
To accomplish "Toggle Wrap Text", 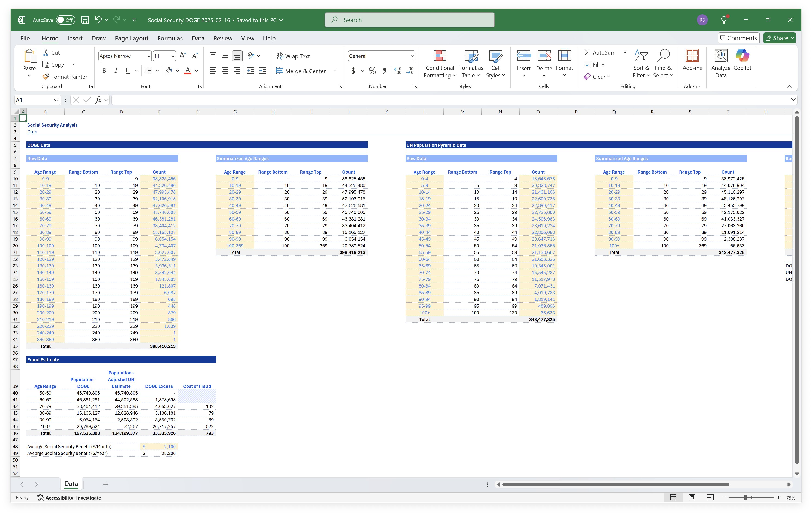I will click(x=293, y=56).
